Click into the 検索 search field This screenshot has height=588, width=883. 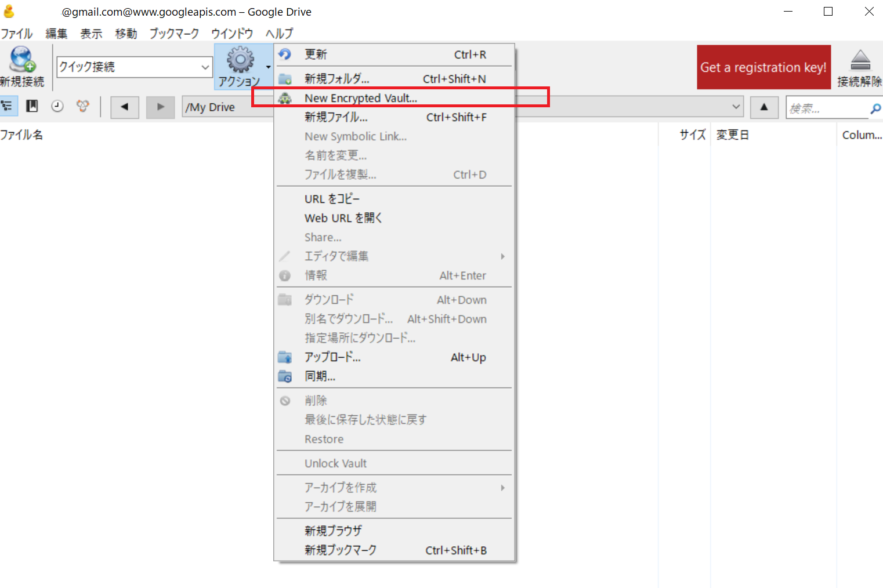click(x=826, y=108)
